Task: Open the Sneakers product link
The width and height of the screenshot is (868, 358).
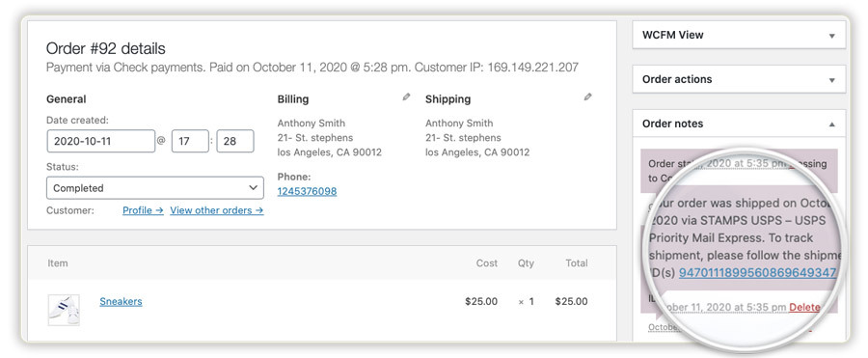Action: [x=121, y=301]
